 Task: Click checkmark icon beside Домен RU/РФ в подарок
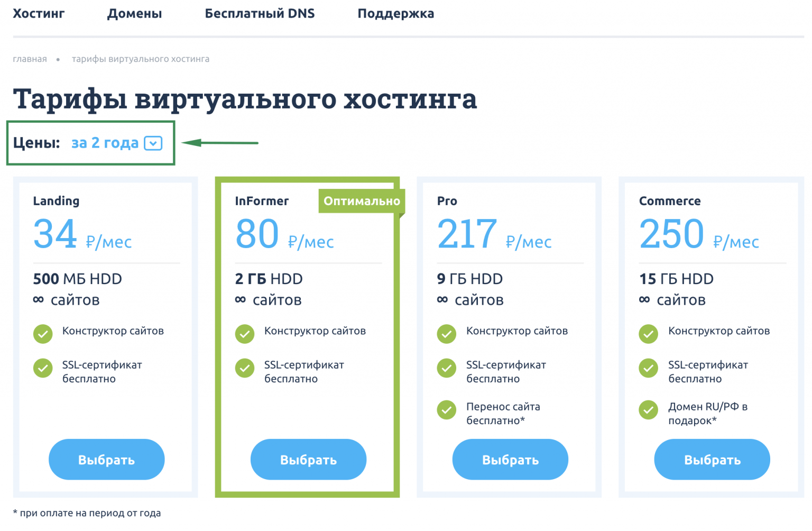(649, 410)
